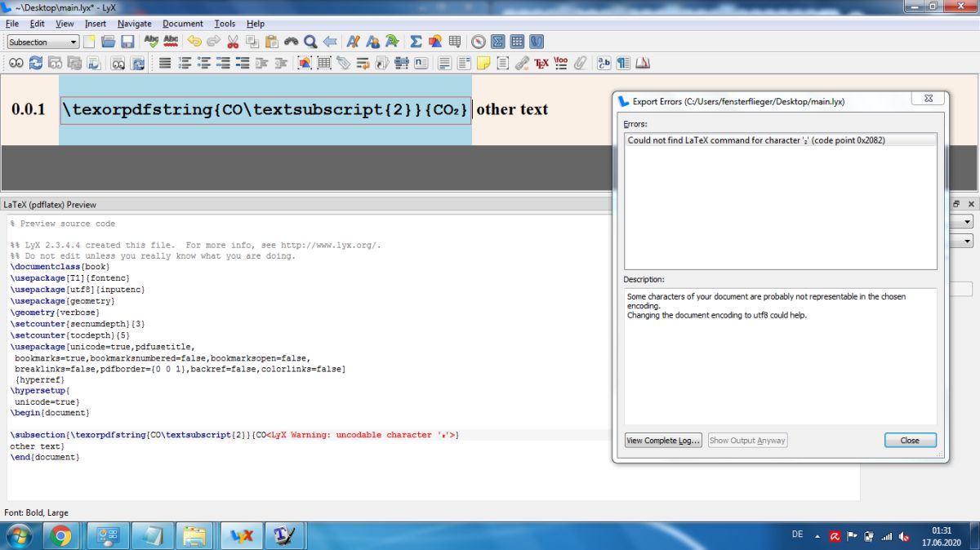This screenshot has height=550, width=980.
Task: View document with the eyes icon
Action: tap(16, 63)
